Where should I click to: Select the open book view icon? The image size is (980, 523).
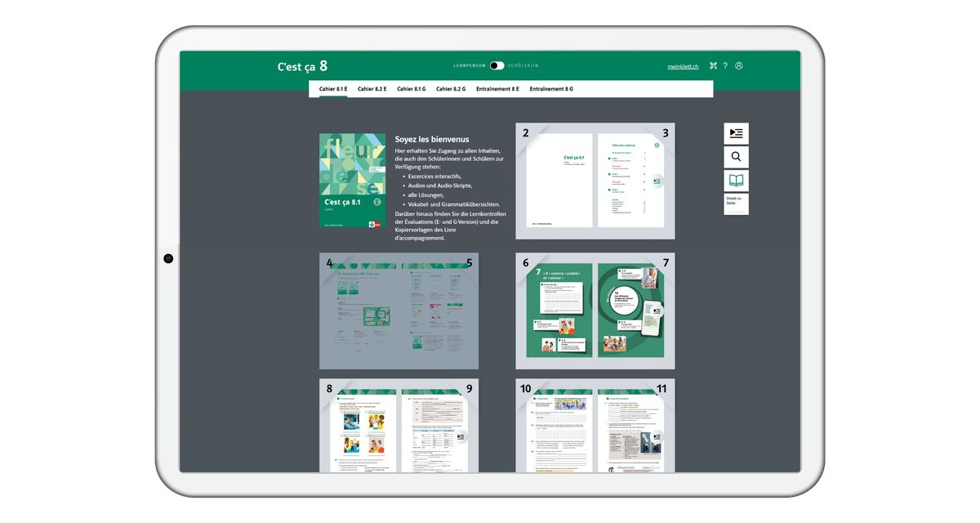736,181
